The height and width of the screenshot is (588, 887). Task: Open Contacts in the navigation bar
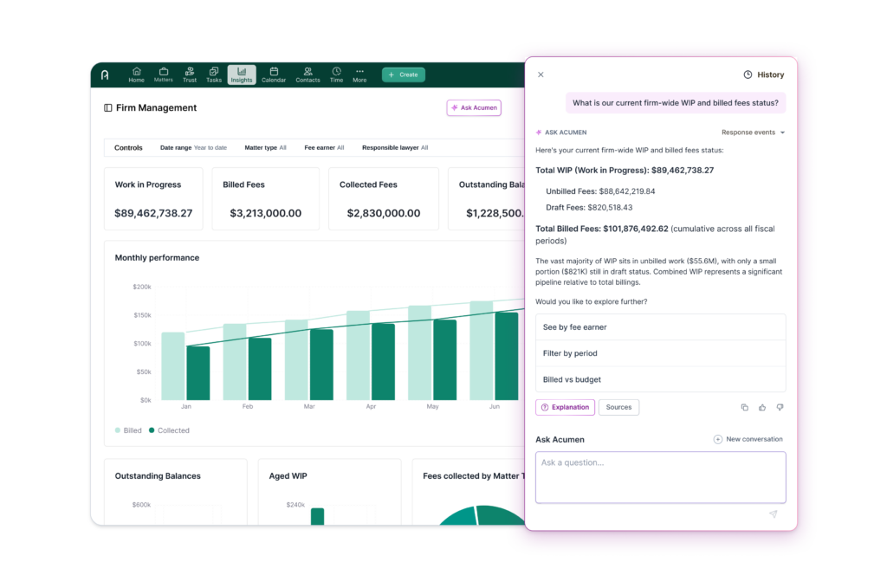[308, 74]
